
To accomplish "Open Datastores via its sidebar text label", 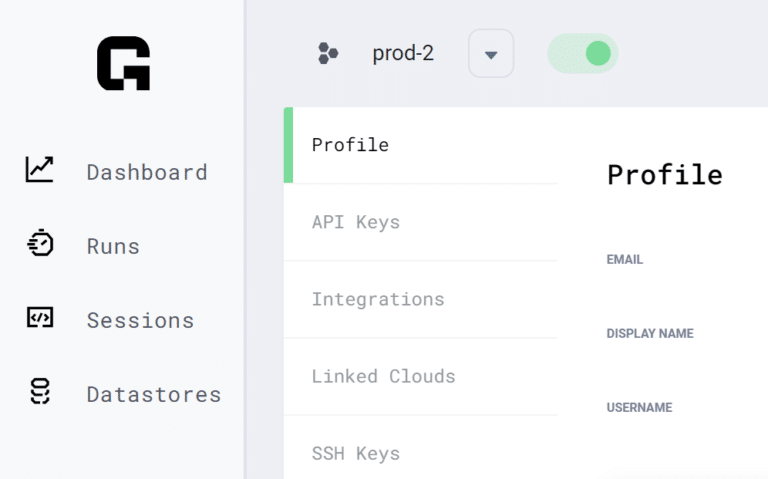I will pos(154,394).
